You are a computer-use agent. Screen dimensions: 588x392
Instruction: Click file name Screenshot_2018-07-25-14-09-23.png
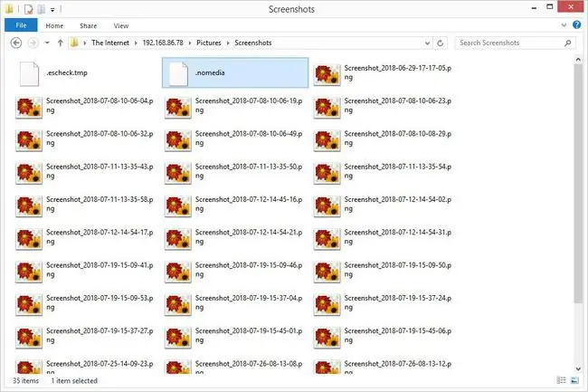tap(100, 367)
